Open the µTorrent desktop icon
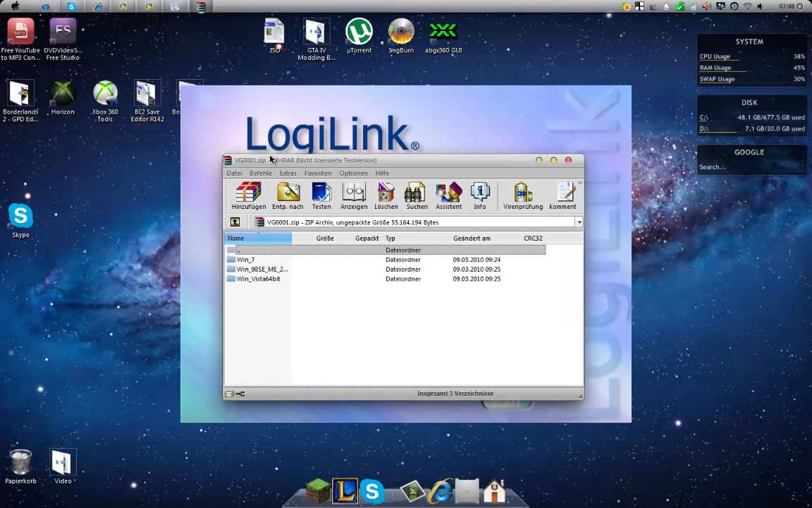The width and height of the screenshot is (812, 508). 359,36
